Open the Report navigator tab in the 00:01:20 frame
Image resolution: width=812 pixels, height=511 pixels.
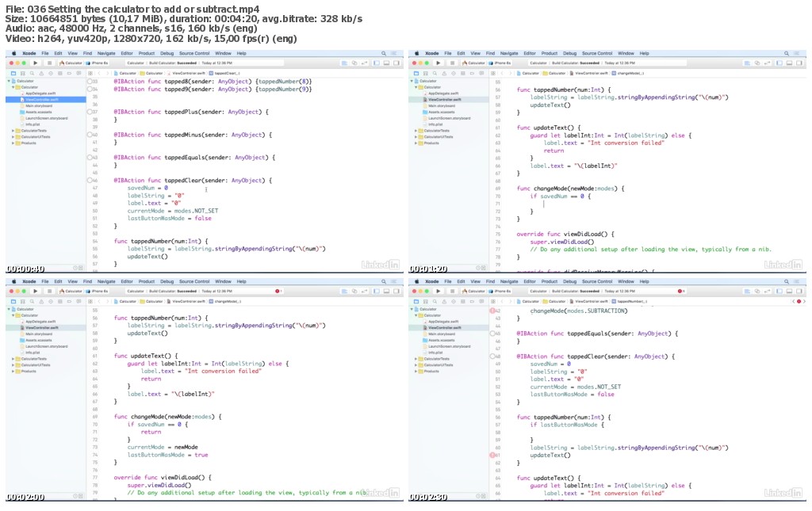click(481, 74)
